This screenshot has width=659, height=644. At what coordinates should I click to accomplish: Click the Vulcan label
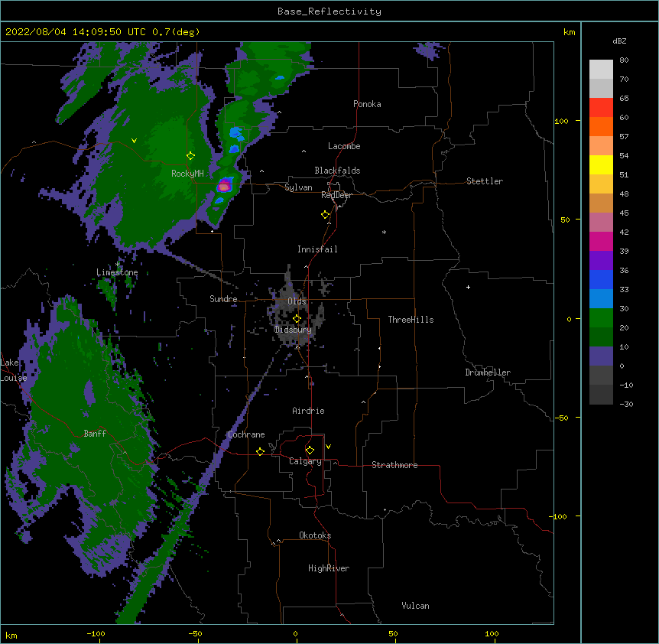click(x=415, y=606)
